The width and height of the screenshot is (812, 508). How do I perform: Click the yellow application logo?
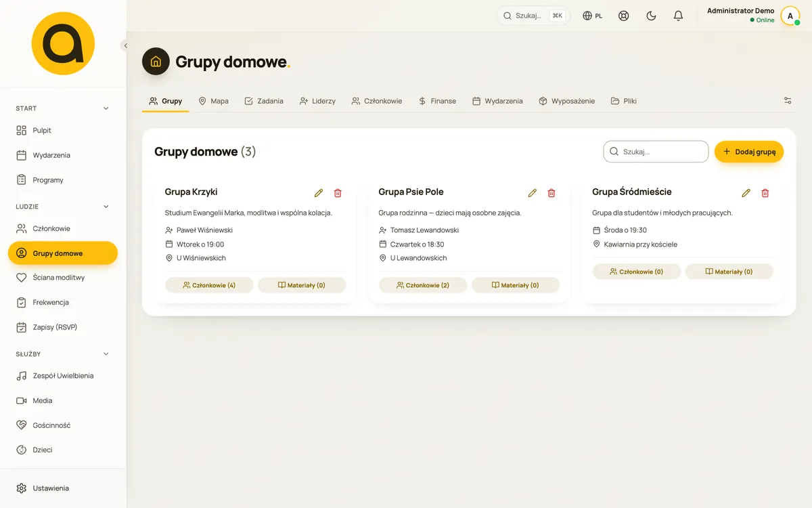click(x=63, y=43)
